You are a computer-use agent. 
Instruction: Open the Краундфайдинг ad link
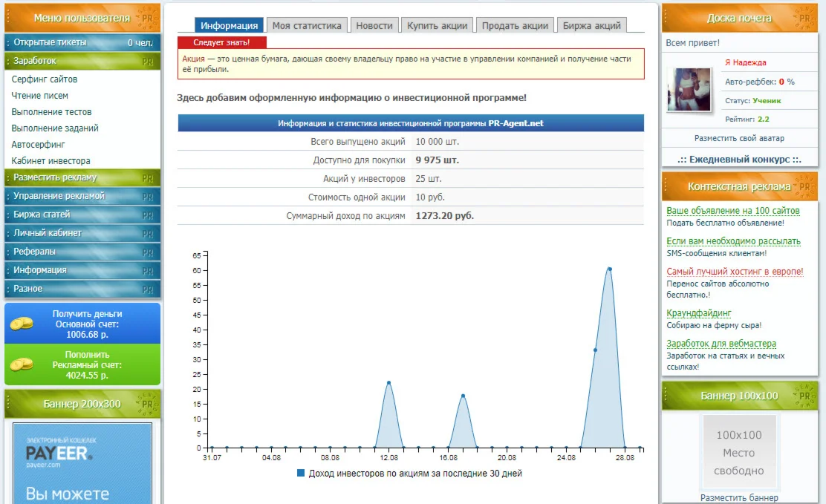click(698, 313)
